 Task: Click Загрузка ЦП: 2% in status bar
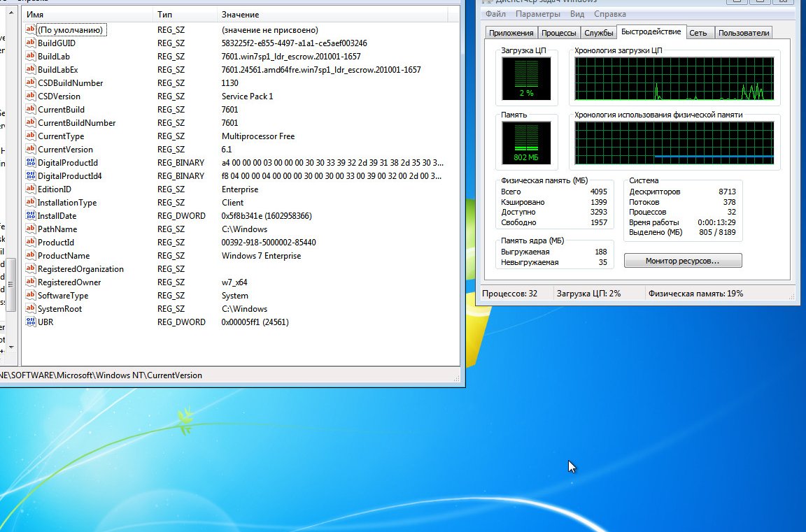tap(588, 294)
